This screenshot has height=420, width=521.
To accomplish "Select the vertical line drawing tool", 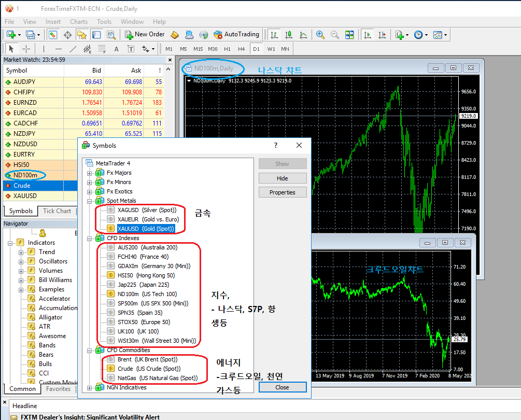I will click(x=44, y=49).
